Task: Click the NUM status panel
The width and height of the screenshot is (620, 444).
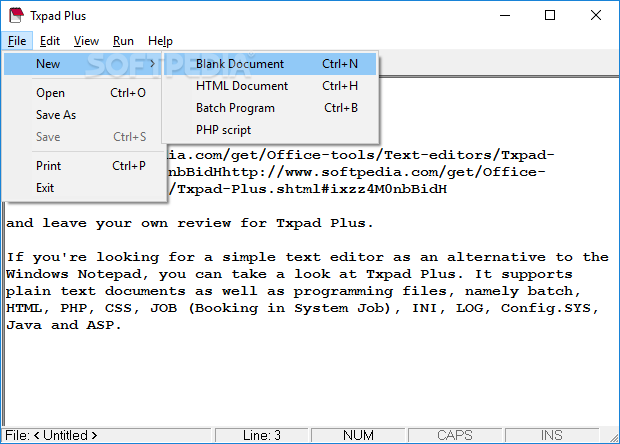Action: coord(358,435)
